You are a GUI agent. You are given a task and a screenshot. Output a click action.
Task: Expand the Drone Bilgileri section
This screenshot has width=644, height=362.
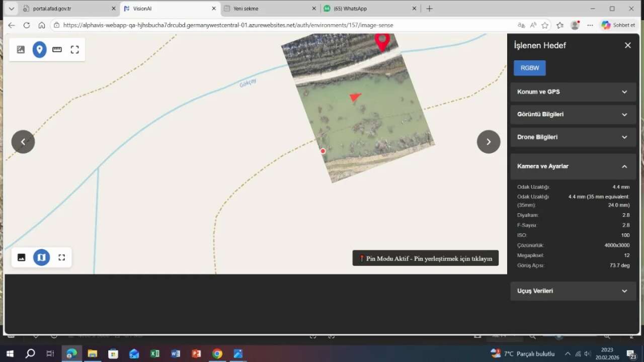pos(573,137)
